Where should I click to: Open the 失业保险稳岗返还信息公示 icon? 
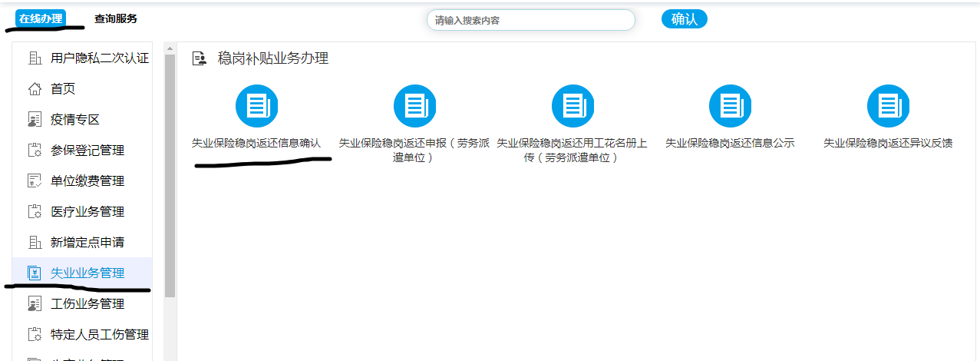(x=730, y=106)
